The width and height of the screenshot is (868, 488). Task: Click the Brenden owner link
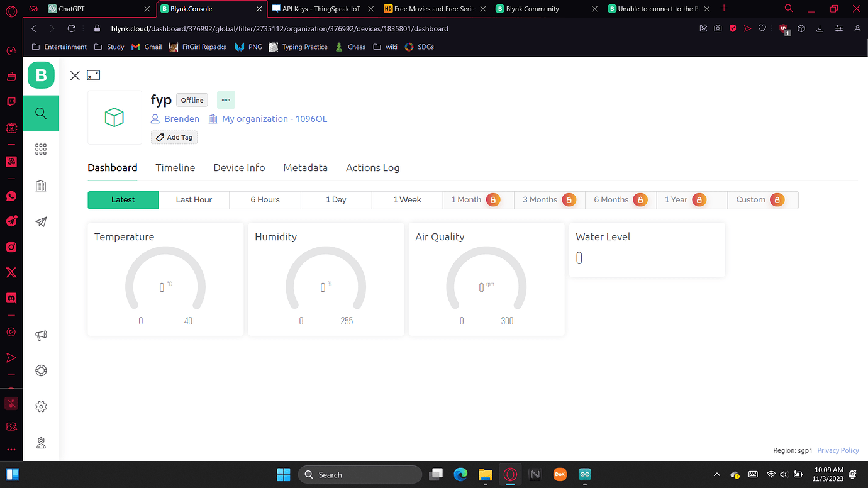(181, 118)
